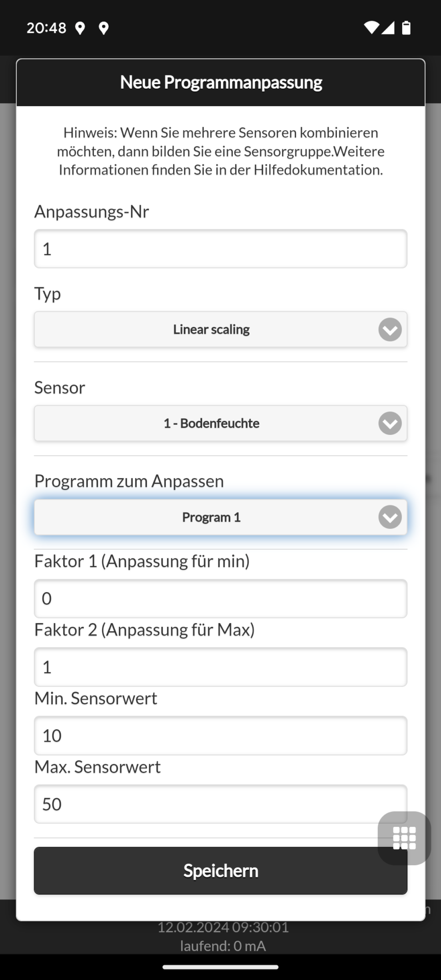Expand the Linear scaling type dropdown

point(220,330)
